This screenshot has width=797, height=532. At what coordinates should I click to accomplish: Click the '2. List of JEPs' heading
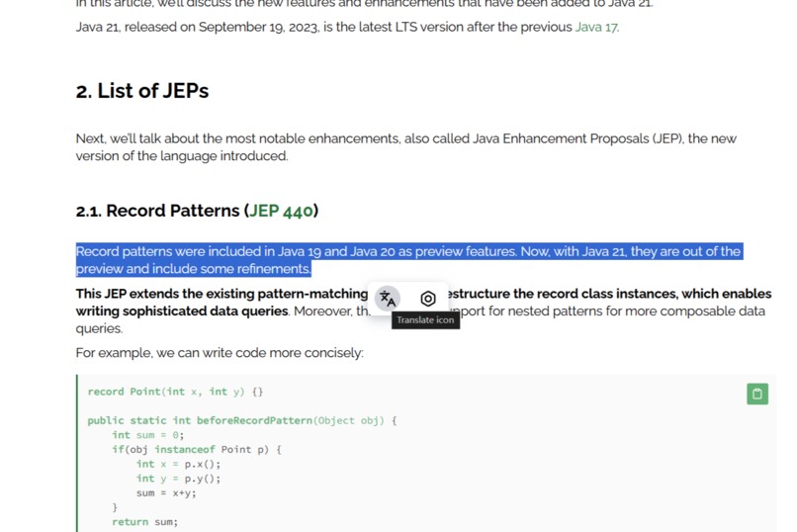click(142, 91)
